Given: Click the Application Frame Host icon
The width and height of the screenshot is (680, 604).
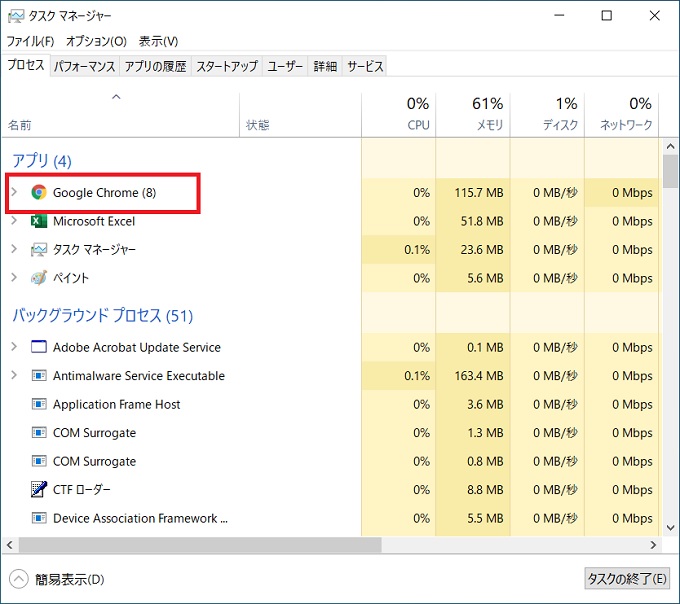Looking at the screenshot, I should 39,404.
